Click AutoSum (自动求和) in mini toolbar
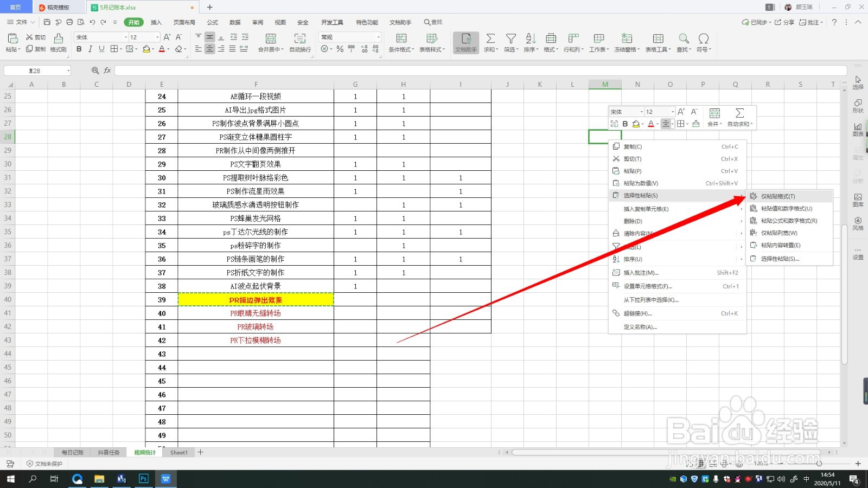Image resolution: width=868 pixels, height=488 pixels. (x=739, y=117)
